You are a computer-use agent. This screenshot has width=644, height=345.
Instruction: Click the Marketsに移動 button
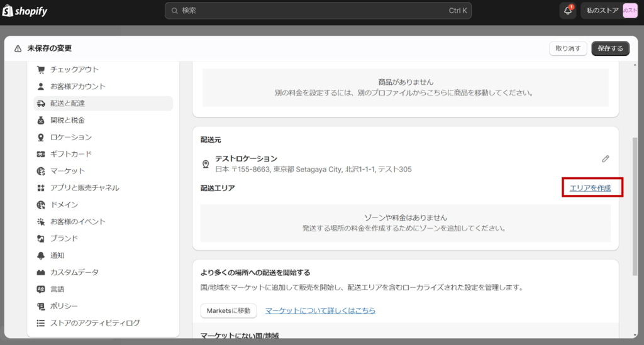point(228,310)
